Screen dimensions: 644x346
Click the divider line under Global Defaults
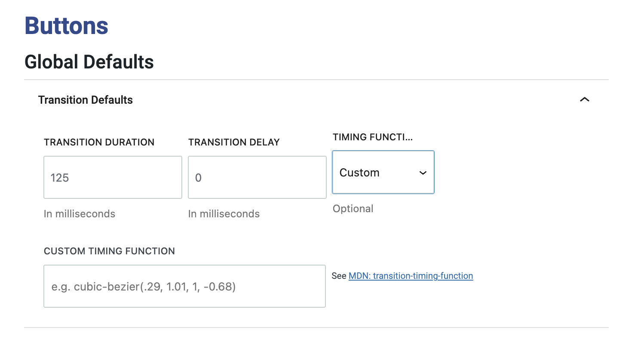tap(316, 80)
